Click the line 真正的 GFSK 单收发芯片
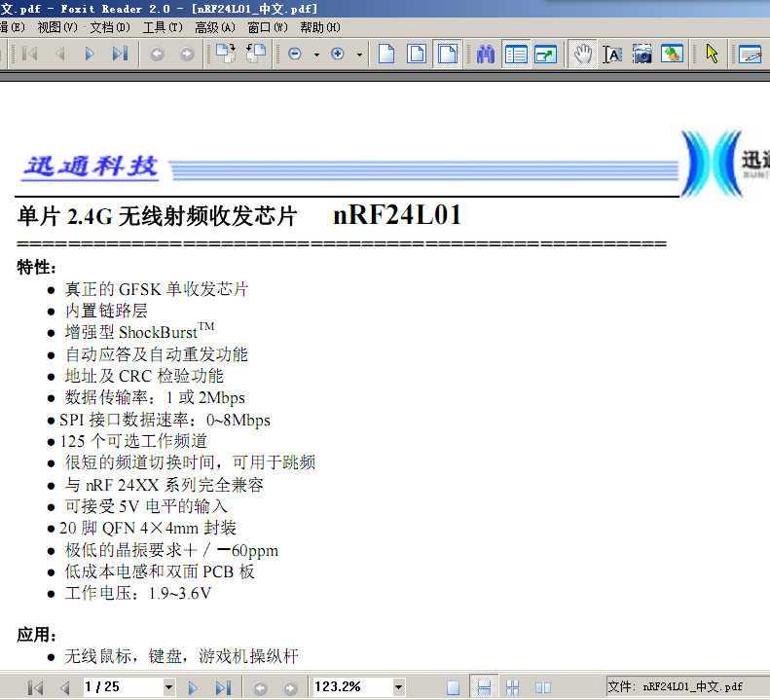 pos(157,289)
